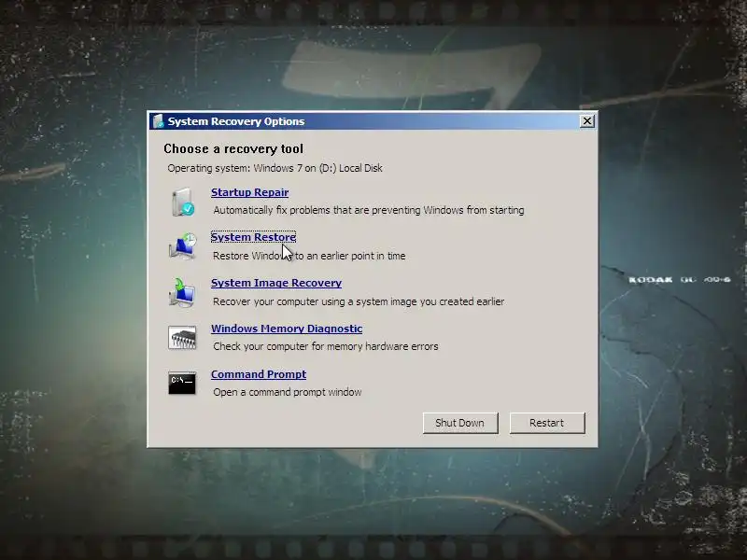Screen dimensions: 747x560
Task: Click the Shut Down button
Action: pyautogui.click(x=460, y=423)
